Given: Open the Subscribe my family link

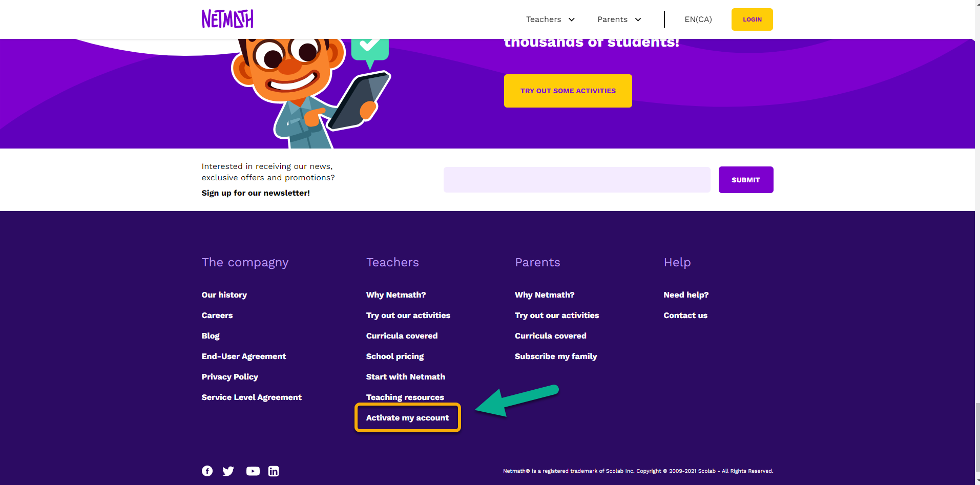Looking at the screenshot, I should click(556, 356).
